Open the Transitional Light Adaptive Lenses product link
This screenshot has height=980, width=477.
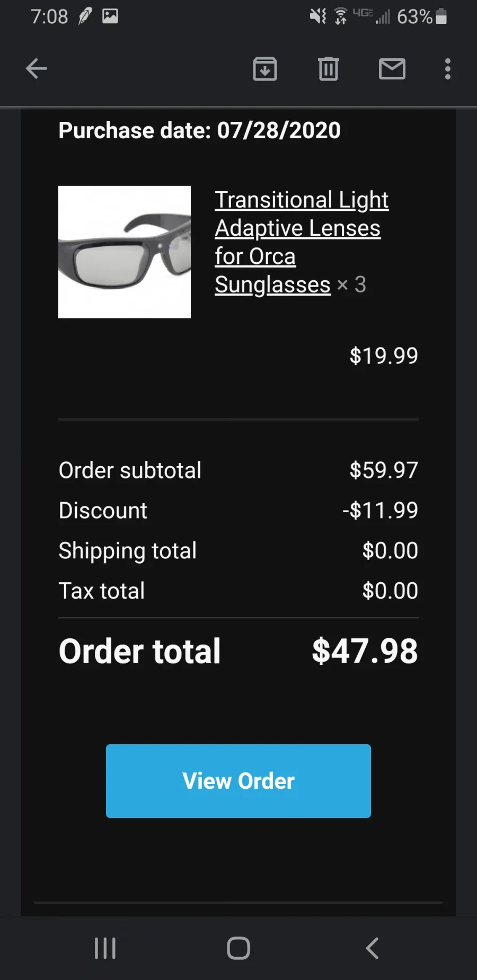301,242
